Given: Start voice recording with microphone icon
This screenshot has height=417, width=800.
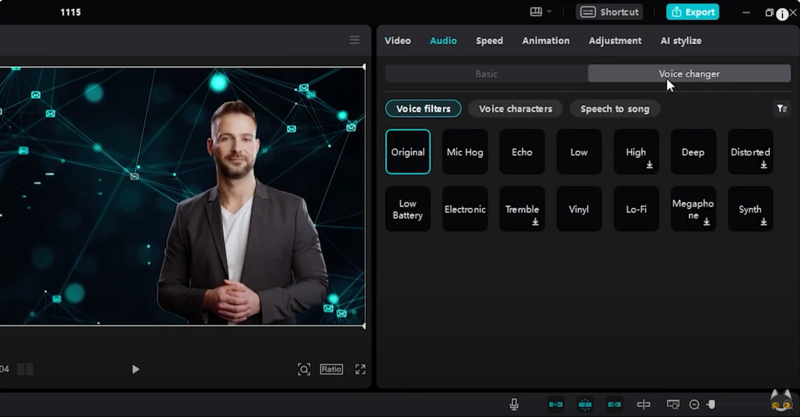Looking at the screenshot, I should [x=514, y=404].
